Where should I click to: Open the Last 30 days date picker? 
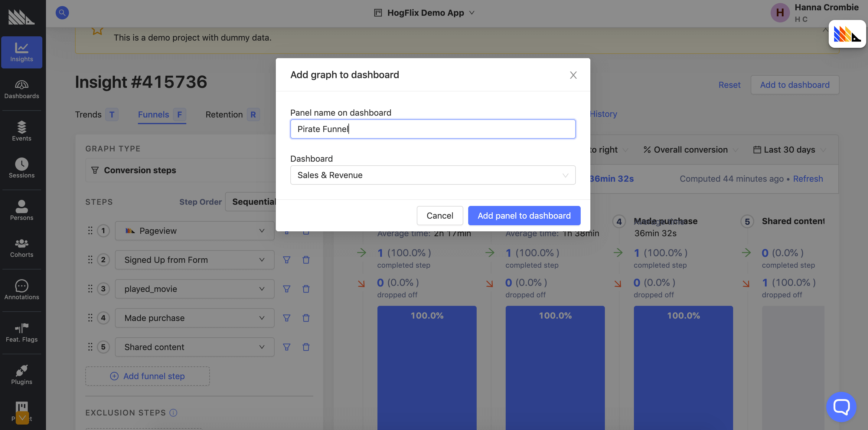[x=789, y=149]
